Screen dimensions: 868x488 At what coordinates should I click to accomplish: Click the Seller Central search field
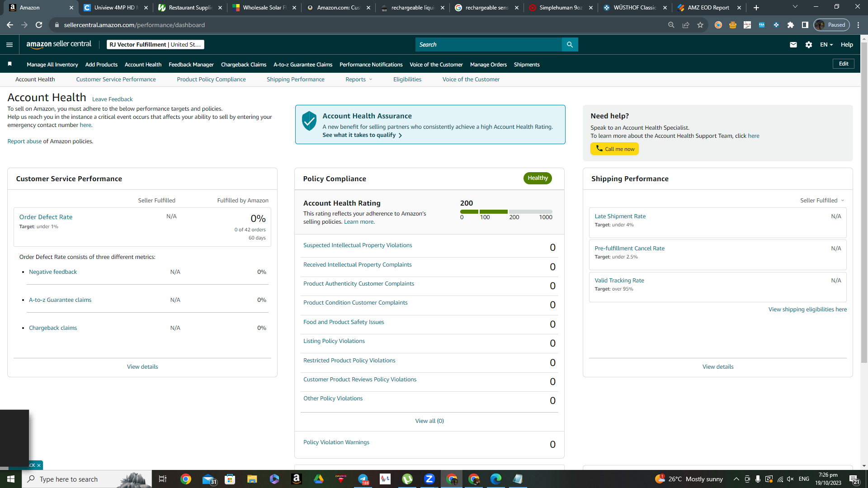(489, 44)
